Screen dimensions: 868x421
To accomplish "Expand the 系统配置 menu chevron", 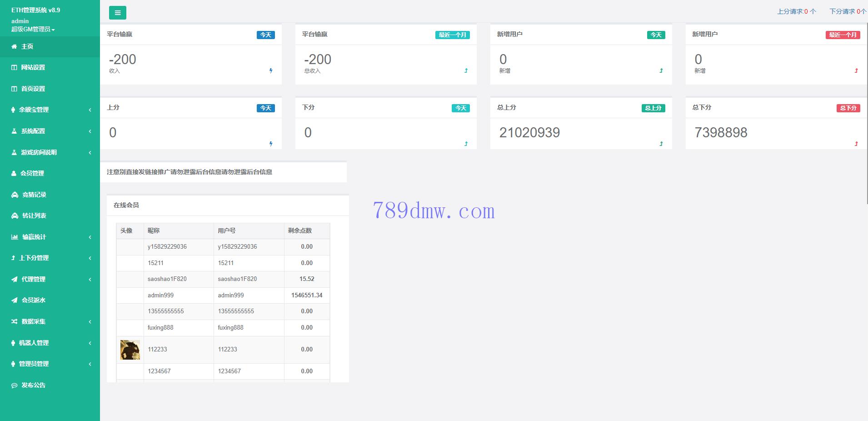I will point(90,131).
